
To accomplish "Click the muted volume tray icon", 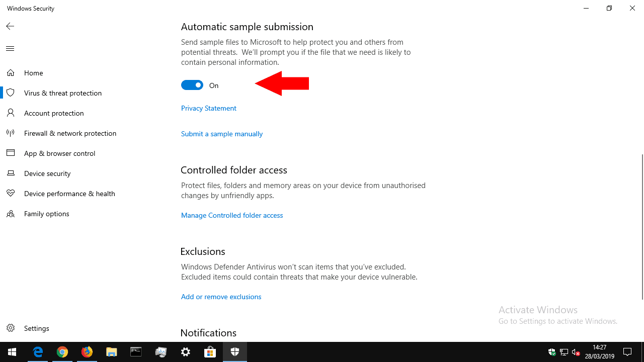I will [577, 352].
